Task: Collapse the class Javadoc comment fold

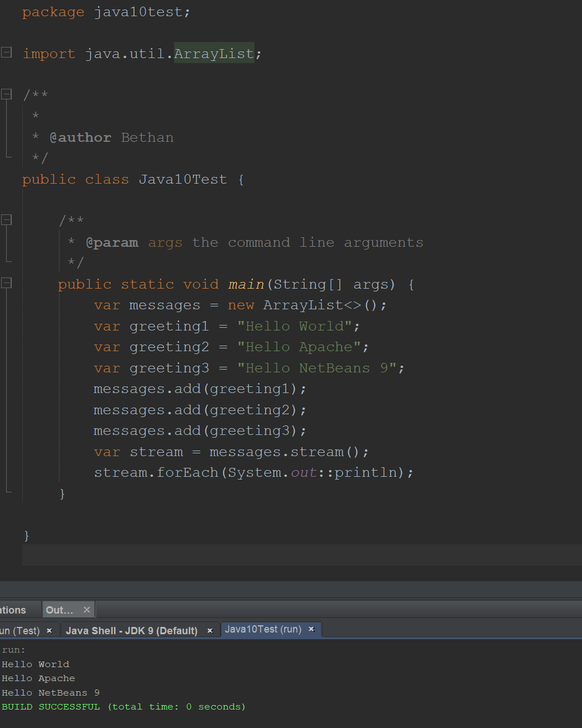Action: 6,94
